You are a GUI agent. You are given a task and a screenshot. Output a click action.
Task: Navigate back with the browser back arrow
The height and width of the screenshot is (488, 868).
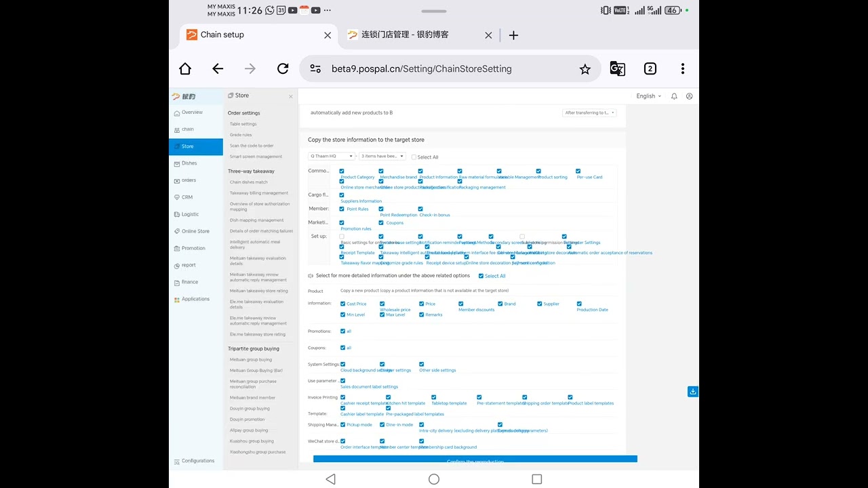(x=218, y=68)
